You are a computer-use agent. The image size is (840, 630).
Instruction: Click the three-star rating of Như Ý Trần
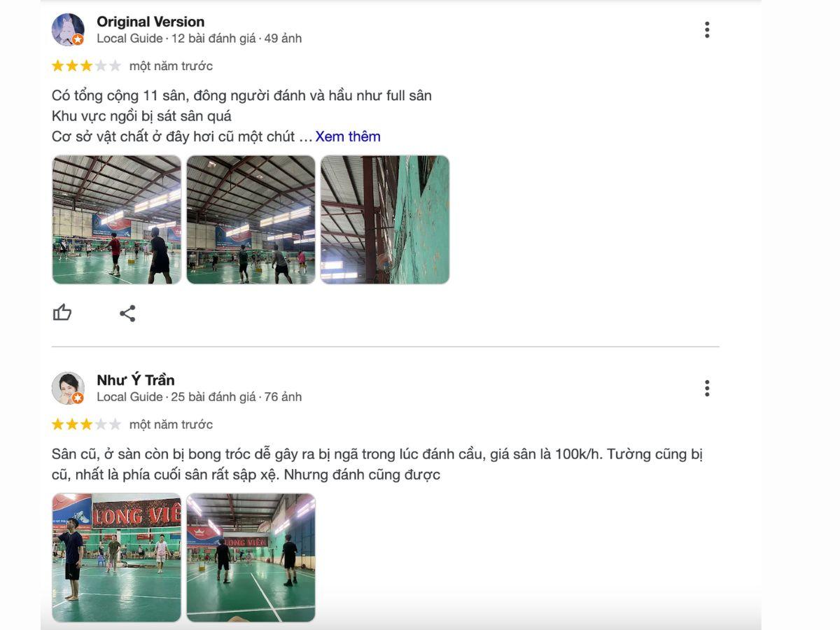[x=86, y=424]
